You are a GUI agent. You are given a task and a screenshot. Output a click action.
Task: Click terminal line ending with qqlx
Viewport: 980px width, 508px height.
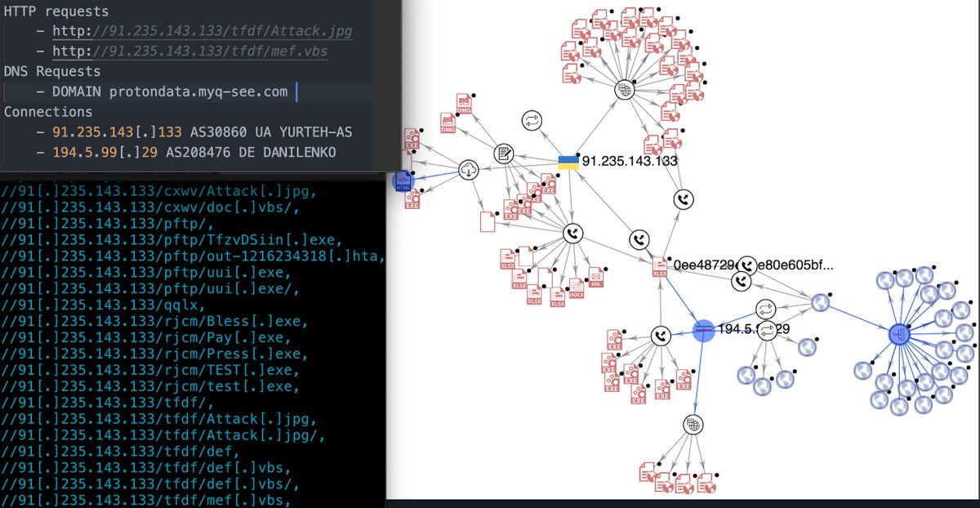point(107,307)
